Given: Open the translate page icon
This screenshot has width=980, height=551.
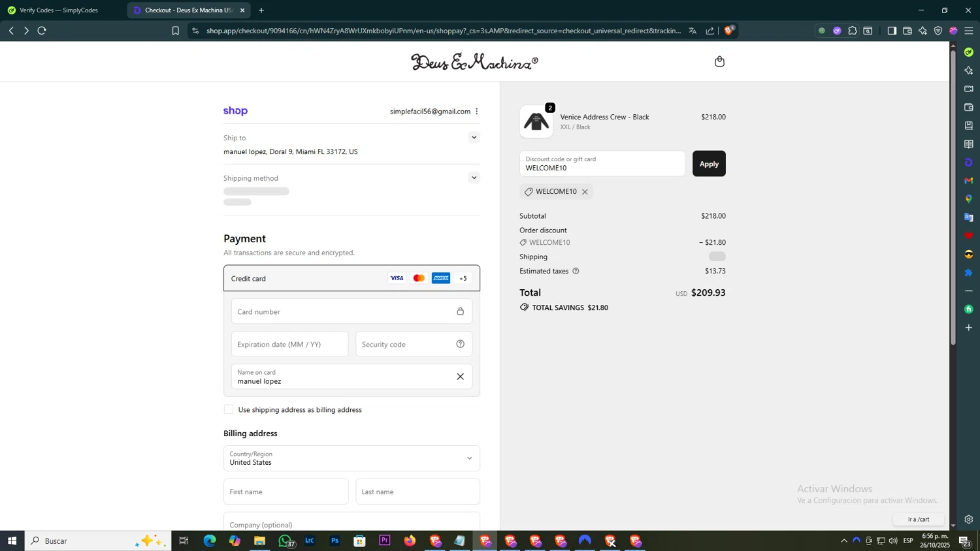Looking at the screenshot, I should click(693, 31).
